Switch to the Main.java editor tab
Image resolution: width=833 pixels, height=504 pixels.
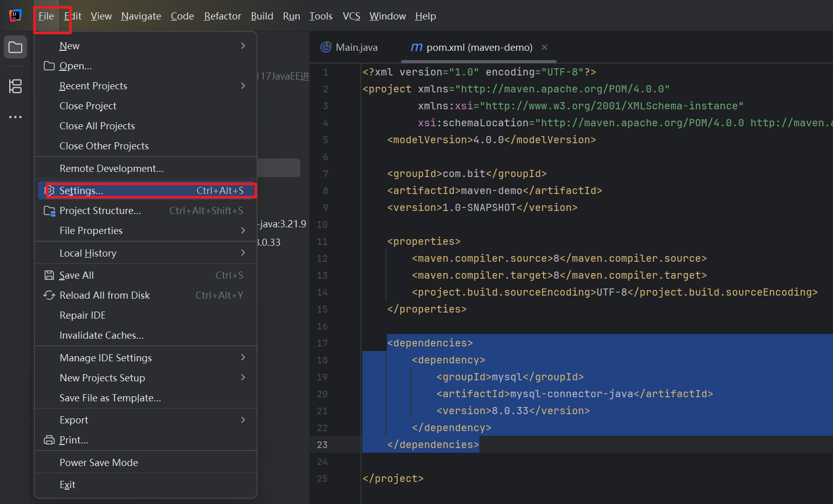(x=349, y=47)
